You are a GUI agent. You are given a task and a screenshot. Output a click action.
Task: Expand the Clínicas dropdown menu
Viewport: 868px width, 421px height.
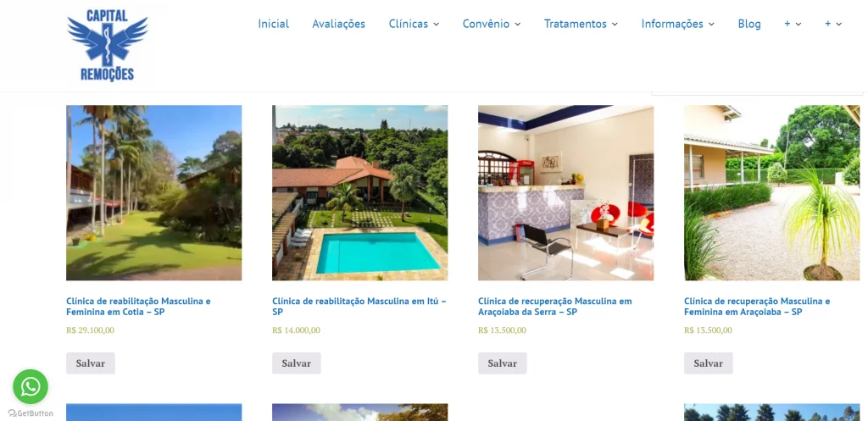[414, 24]
